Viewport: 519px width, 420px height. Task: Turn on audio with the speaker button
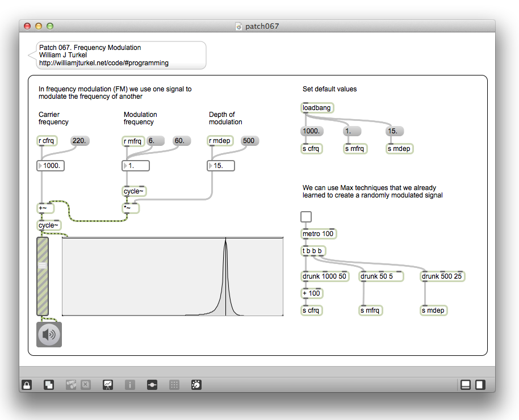[x=49, y=334]
